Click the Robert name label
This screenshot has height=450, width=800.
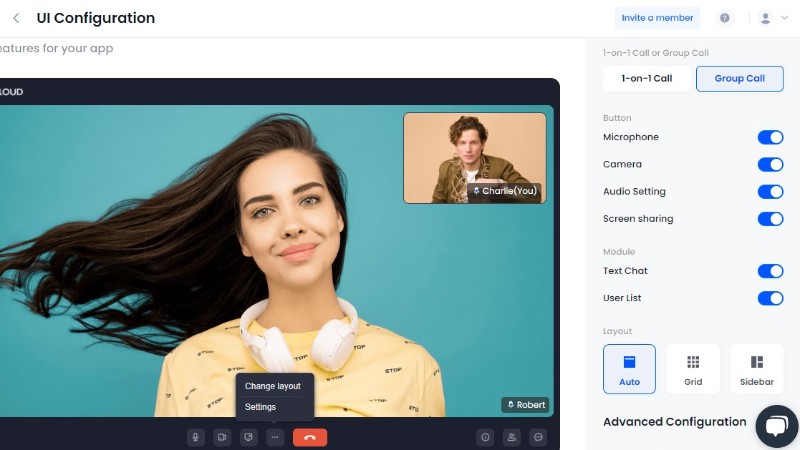(525, 405)
